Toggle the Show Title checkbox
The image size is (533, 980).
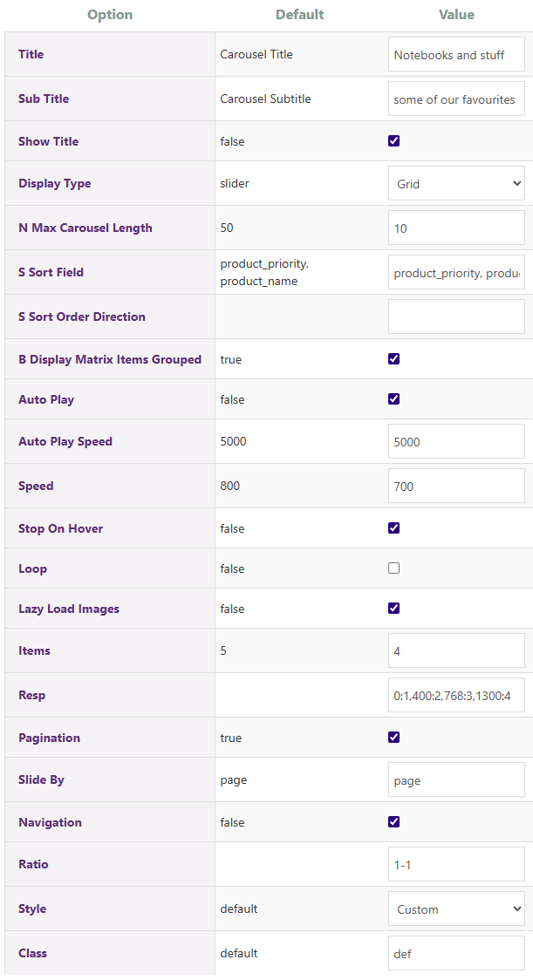pos(394,141)
